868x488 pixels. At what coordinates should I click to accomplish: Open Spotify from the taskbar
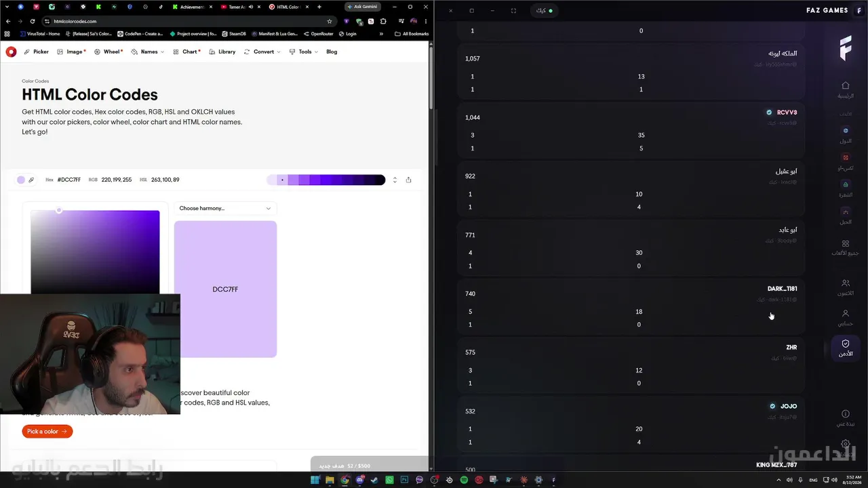pyautogui.click(x=464, y=480)
